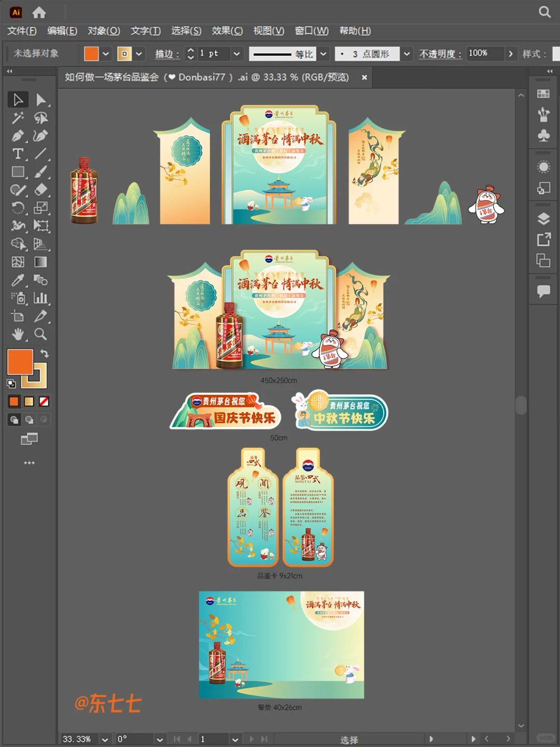This screenshot has width=560, height=747.
Task: Select the Selection tool arrow
Action: click(x=18, y=100)
